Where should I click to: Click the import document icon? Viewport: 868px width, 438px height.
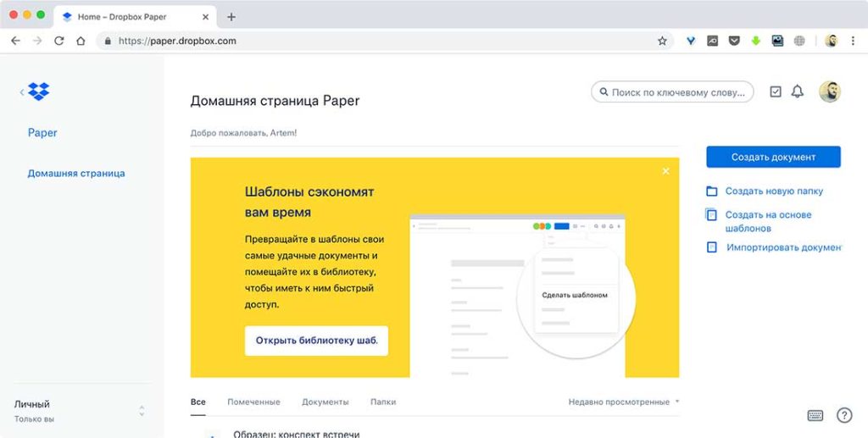712,247
